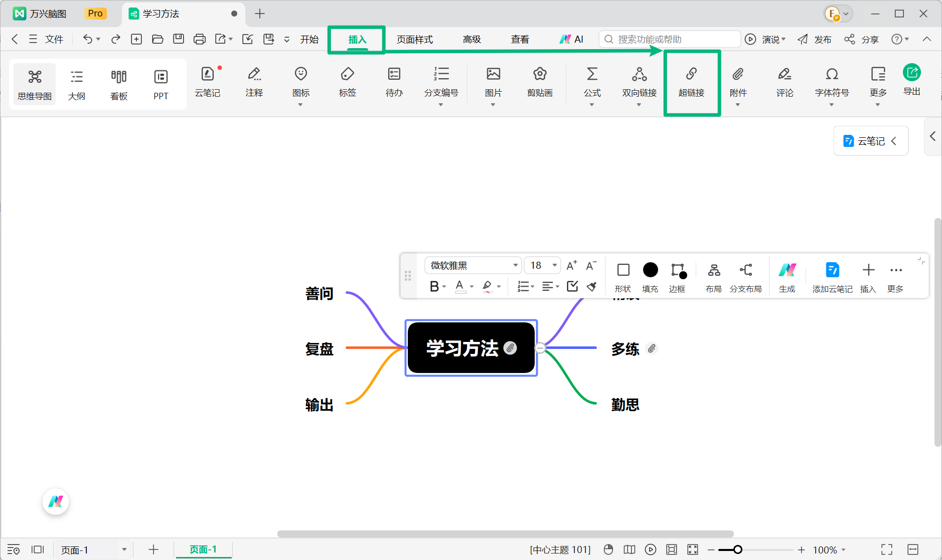Click 分支布局 in floating toolbar
942x560 pixels.
(745, 277)
